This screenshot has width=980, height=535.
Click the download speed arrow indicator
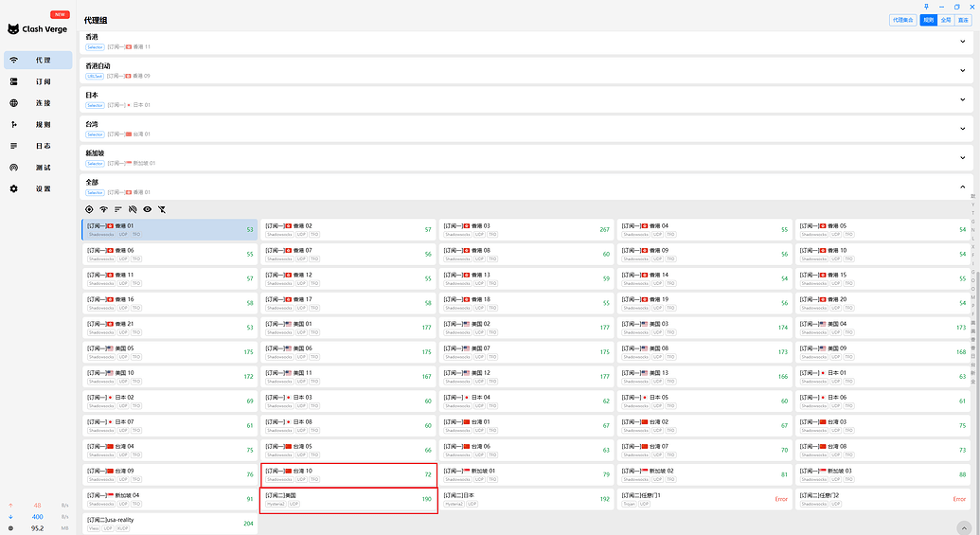[x=10, y=517]
